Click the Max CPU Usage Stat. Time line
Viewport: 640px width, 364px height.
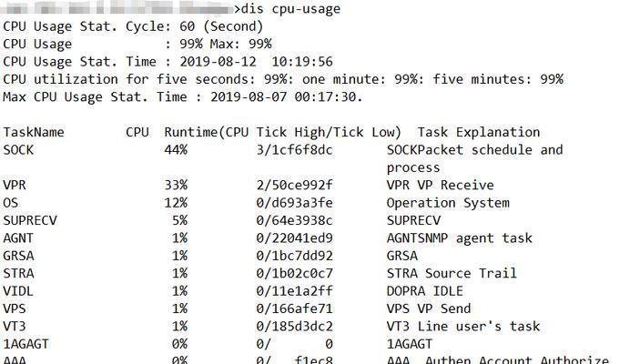pyautogui.click(x=182, y=97)
